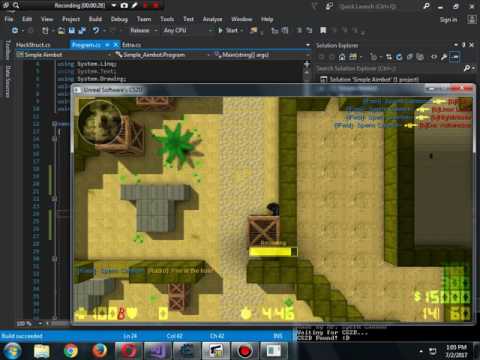Viewport: 480px width, 360px height.
Task: Toggle Show All Files in Solution Explorer
Action: 420,57
